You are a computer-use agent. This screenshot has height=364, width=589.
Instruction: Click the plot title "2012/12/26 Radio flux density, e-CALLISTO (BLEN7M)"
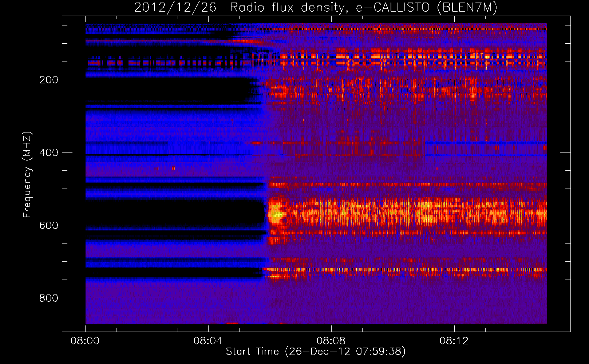316,7
